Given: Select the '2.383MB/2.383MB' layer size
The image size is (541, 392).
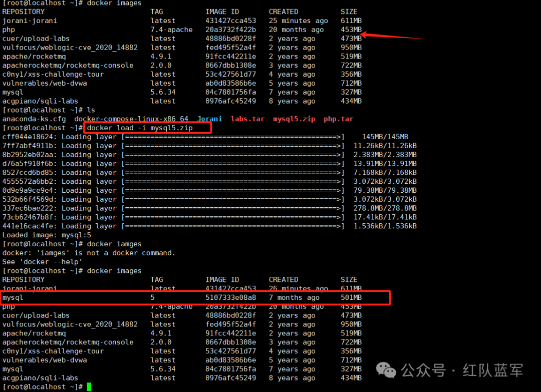Looking at the screenshot, I should [385, 155].
